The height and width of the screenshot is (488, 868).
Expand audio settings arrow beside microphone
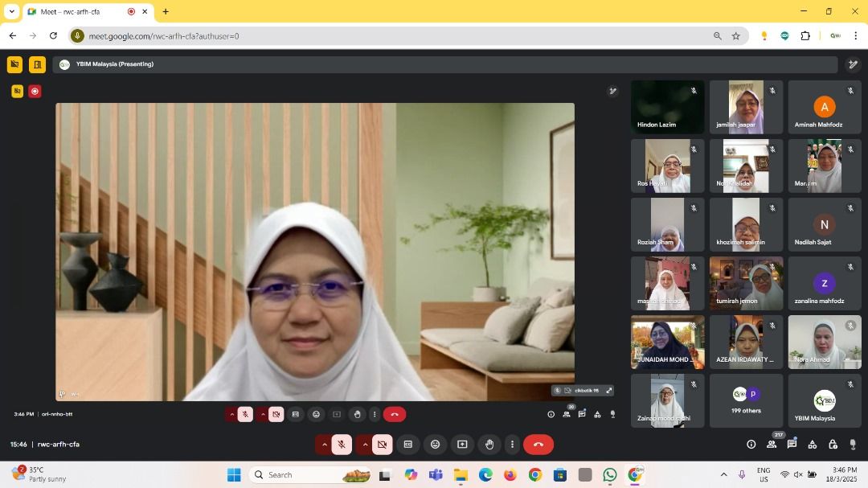pyautogui.click(x=325, y=445)
